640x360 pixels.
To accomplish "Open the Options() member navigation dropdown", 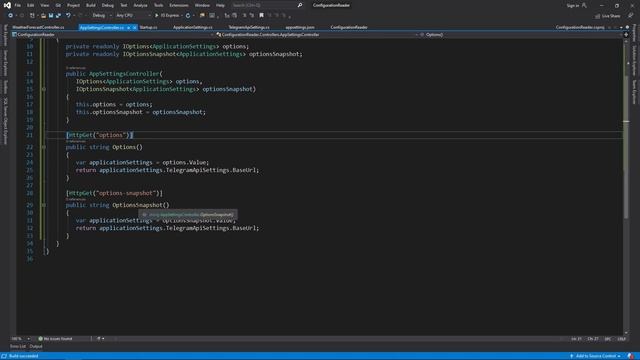I will point(521,35).
